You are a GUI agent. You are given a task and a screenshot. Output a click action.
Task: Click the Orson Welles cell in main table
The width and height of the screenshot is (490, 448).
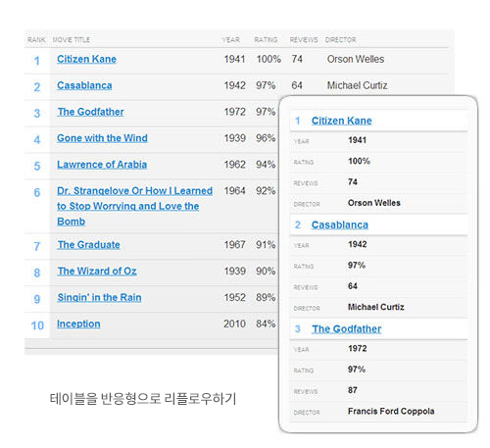click(356, 59)
